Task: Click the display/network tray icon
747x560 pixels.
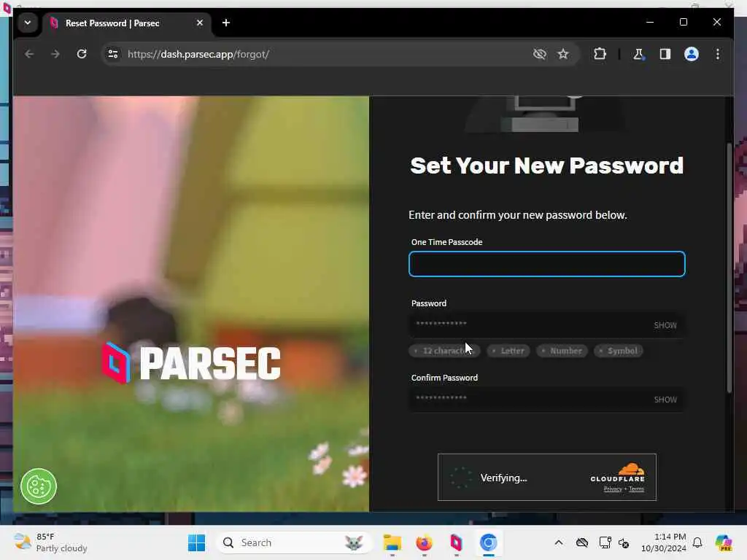Action: (x=605, y=542)
